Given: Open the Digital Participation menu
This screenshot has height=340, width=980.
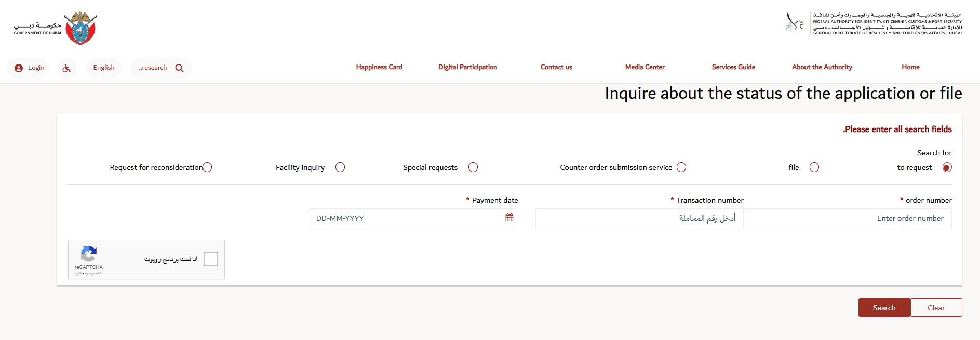Looking at the screenshot, I should 467,67.
